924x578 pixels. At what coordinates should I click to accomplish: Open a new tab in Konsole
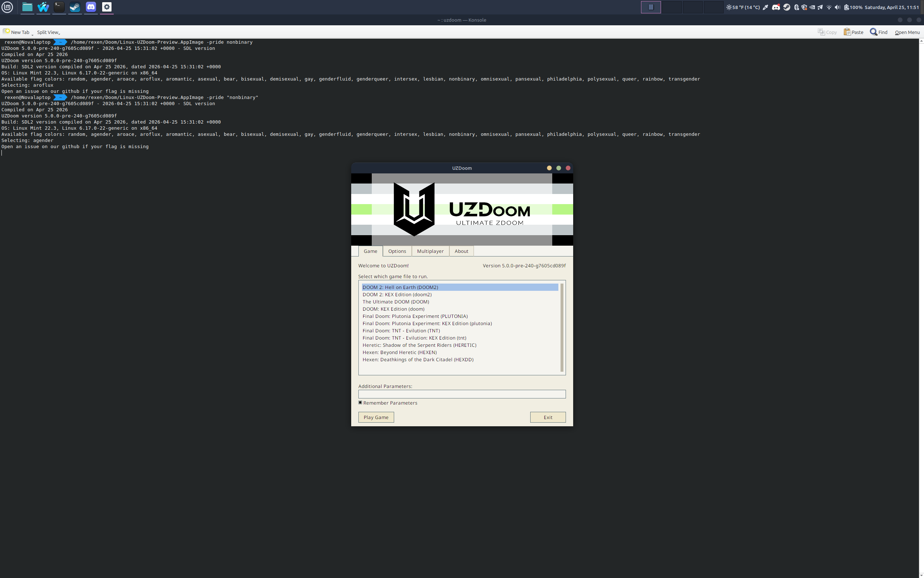click(x=16, y=32)
